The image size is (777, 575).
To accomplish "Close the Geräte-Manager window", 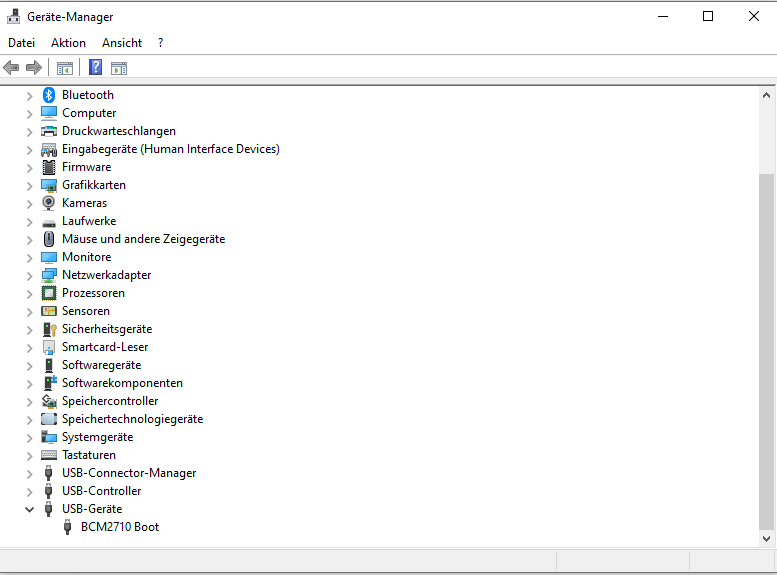I will [x=754, y=16].
